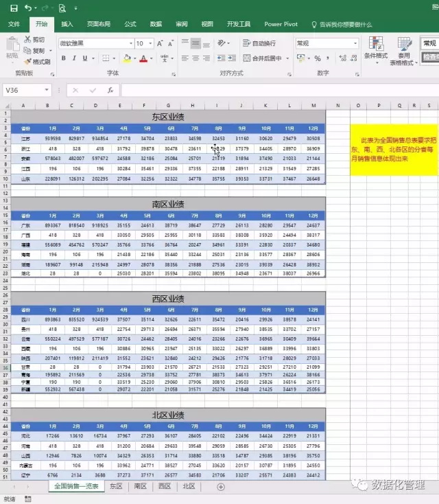Image resolution: width=439 pixels, height=504 pixels.
Task: Click the Orientation text-angle icon
Action: pyautogui.click(x=222, y=43)
